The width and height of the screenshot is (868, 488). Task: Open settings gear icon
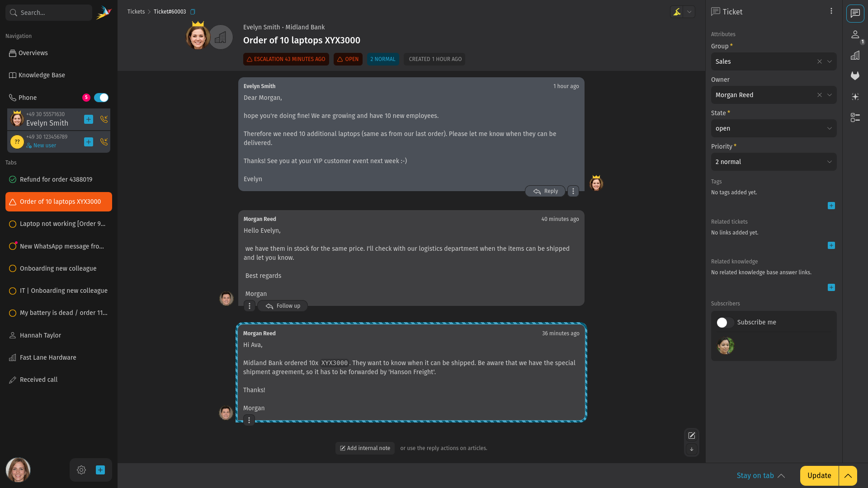click(x=81, y=470)
